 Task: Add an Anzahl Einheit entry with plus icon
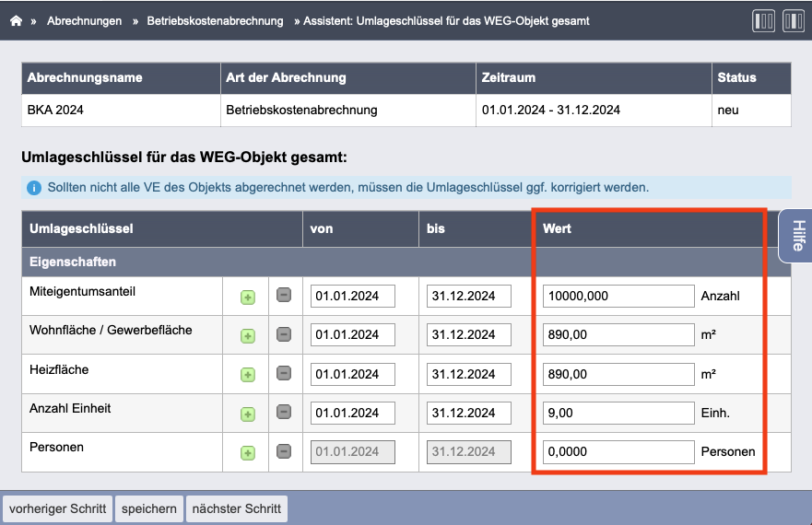248,414
